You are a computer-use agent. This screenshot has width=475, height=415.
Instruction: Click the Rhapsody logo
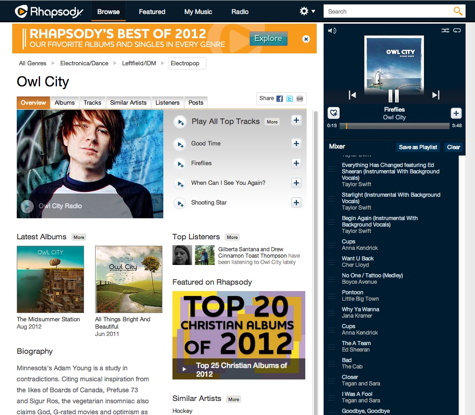click(x=49, y=11)
